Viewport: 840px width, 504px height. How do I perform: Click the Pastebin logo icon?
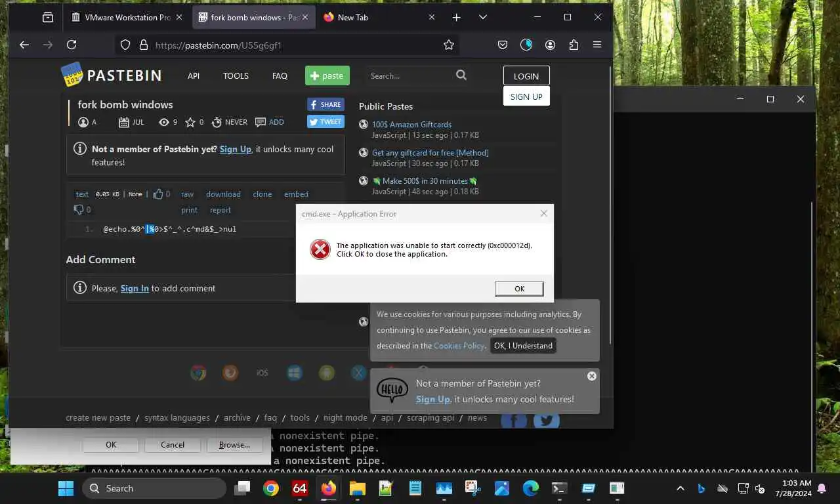tap(72, 75)
